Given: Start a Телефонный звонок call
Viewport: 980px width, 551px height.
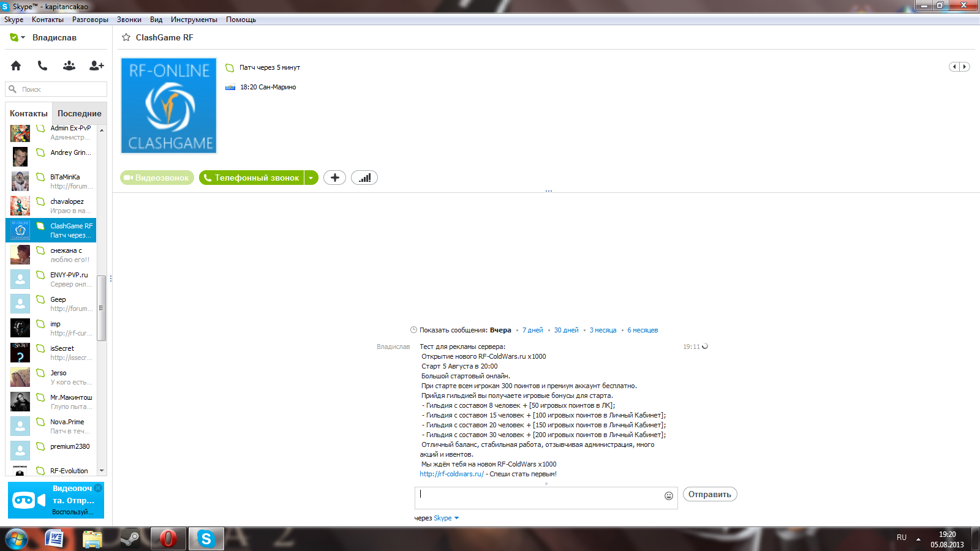Looking at the screenshot, I should tap(251, 178).
